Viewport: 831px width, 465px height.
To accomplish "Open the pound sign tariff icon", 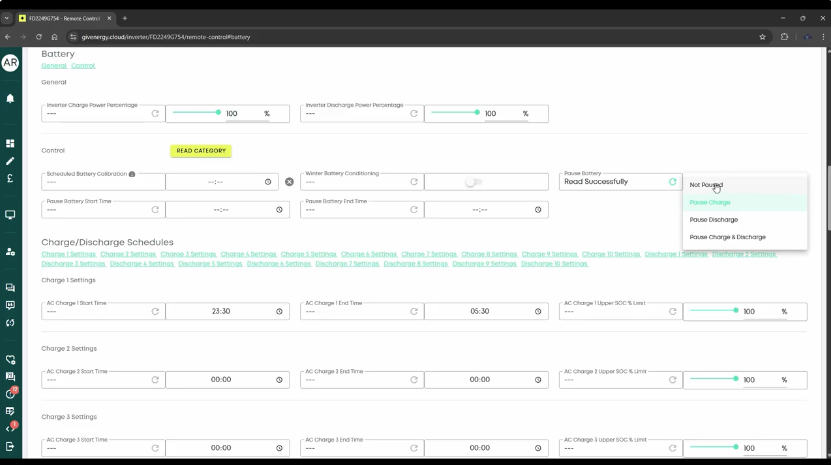I will [10, 179].
